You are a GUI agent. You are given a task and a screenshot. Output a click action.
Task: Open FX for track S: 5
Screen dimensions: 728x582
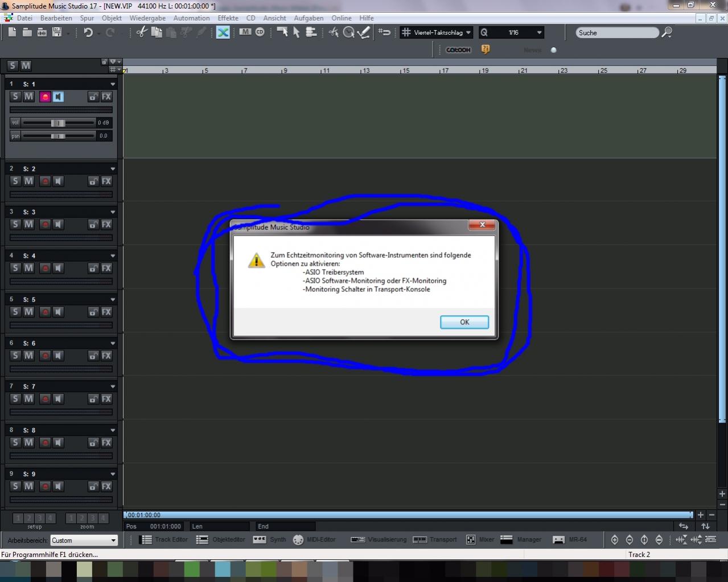[x=106, y=312]
